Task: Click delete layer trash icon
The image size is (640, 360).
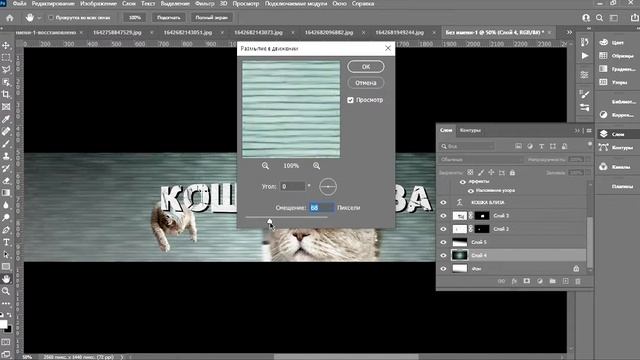Action: [578, 281]
